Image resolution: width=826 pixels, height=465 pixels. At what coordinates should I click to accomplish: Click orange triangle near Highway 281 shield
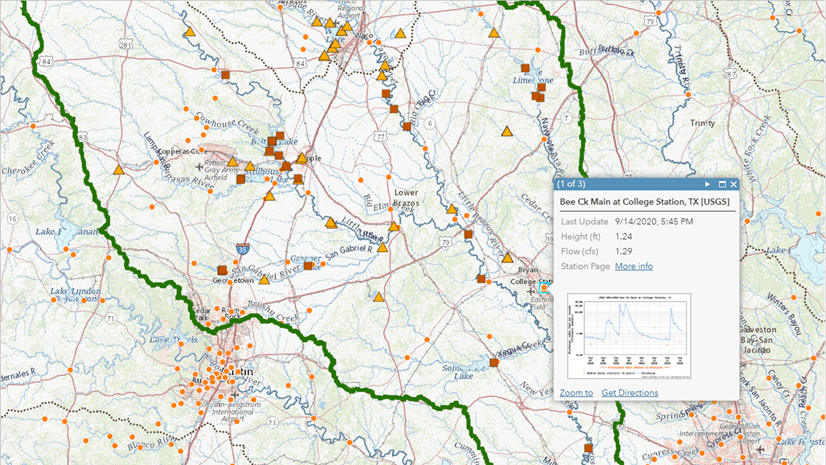[x=190, y=32]
